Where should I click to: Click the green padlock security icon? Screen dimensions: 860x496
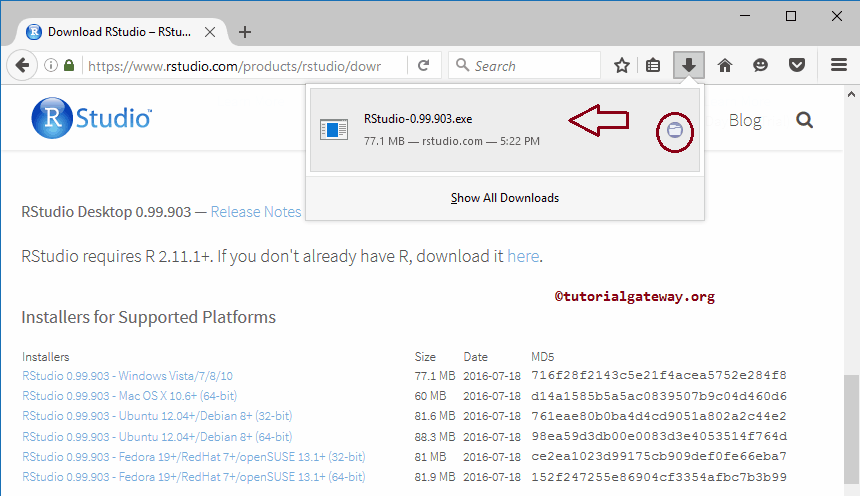pos(69,66)
